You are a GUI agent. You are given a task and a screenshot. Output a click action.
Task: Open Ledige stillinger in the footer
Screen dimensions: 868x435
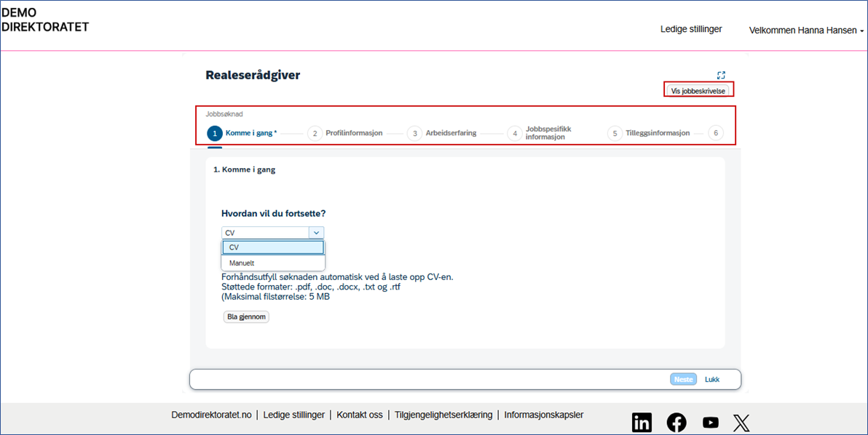click(x=294, y=415)
